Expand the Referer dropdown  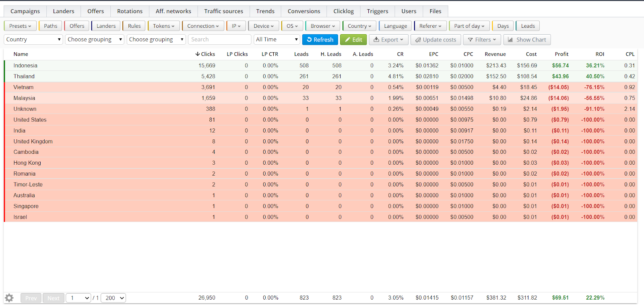tap(430, 26)
